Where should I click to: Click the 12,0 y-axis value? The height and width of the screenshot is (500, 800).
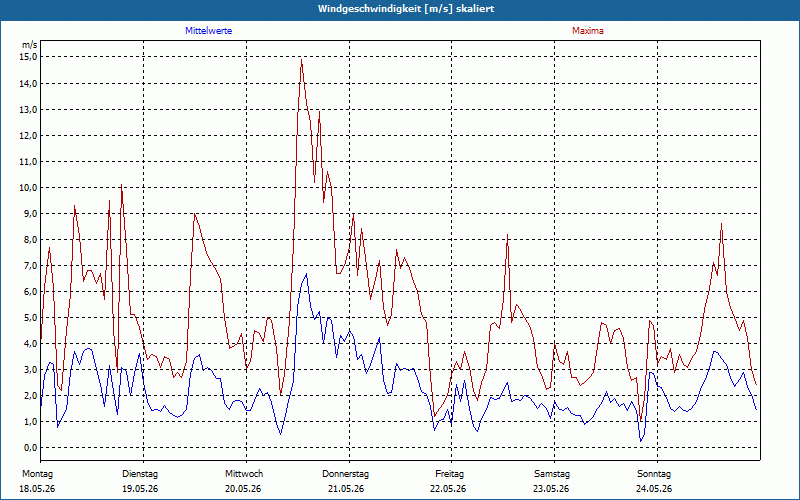pyautogui.click(x=29, y=135)
